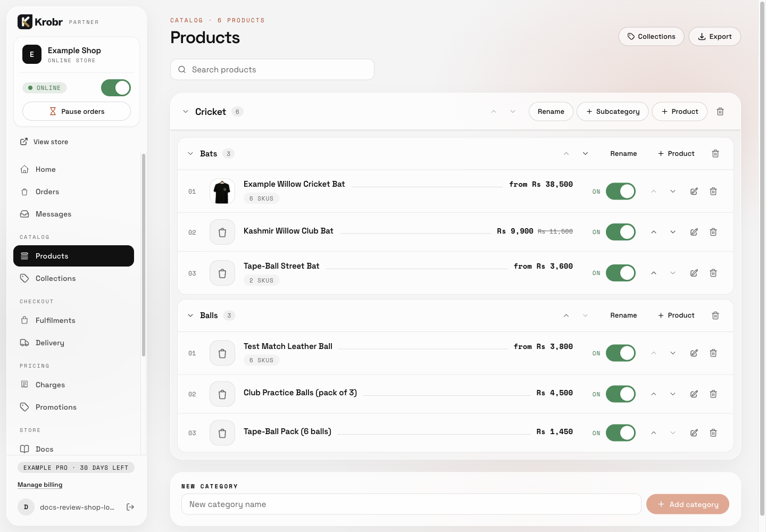Screen dimensions: 766x532
Task: Collapse the Bats subcategory
Action: pyautogui.click(x=190, y=154)
